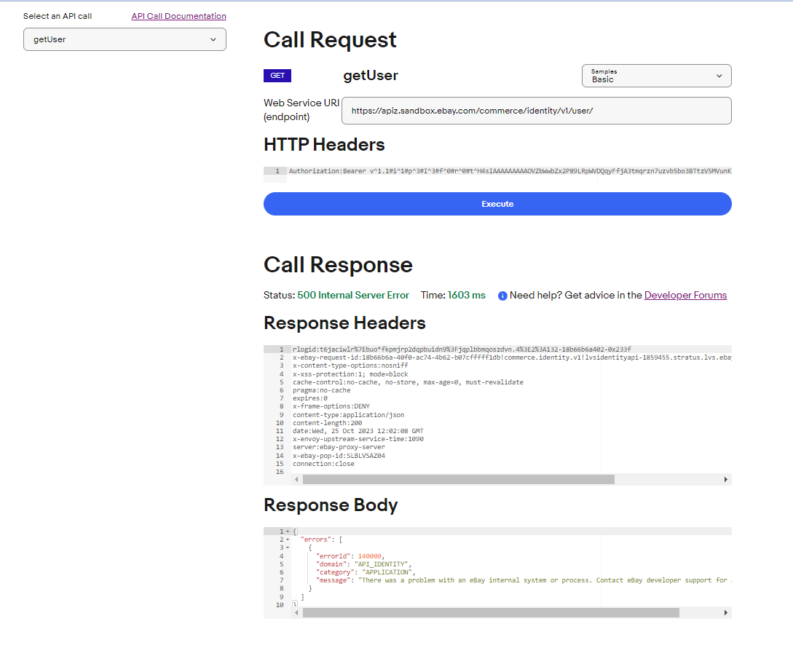Viewport: 793px width, 672px height.
Task: Click the expires:0 header line
Action: tap(310, 398)
